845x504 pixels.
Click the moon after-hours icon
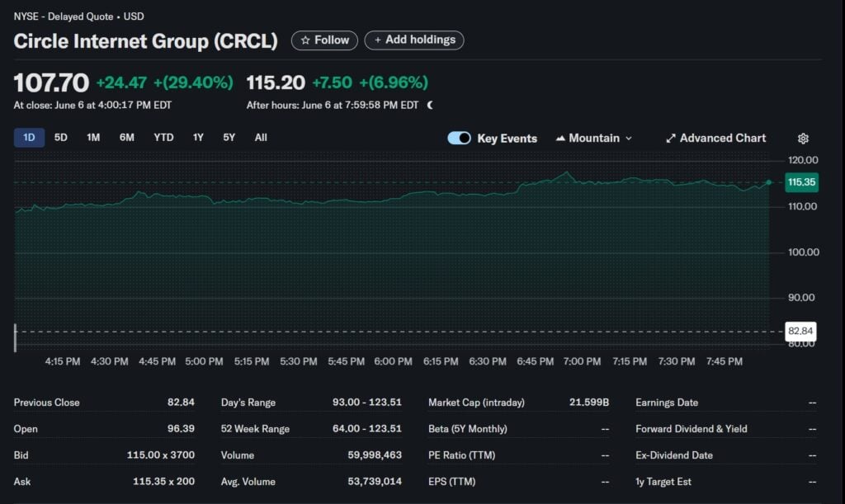(430, 105)
